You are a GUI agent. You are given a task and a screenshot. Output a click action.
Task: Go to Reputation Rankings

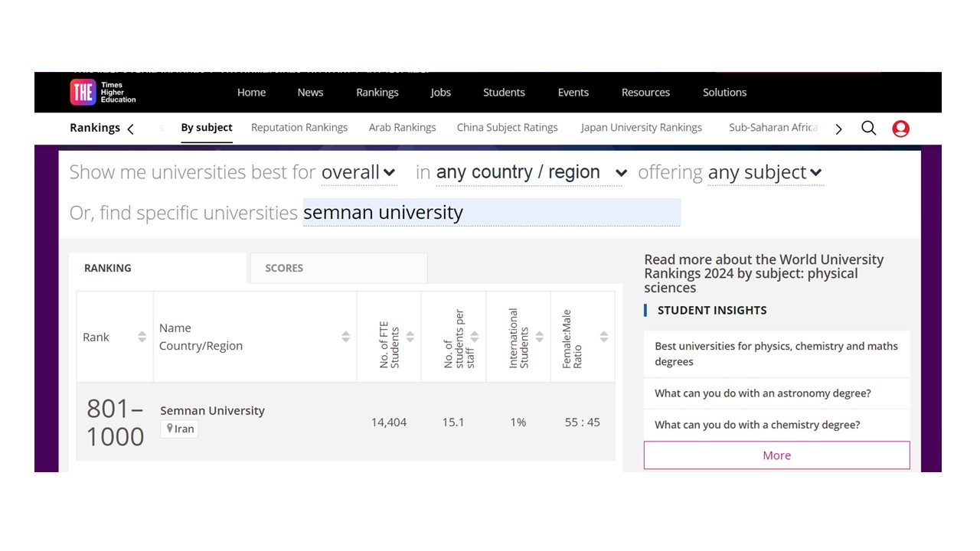coord(299,128)
